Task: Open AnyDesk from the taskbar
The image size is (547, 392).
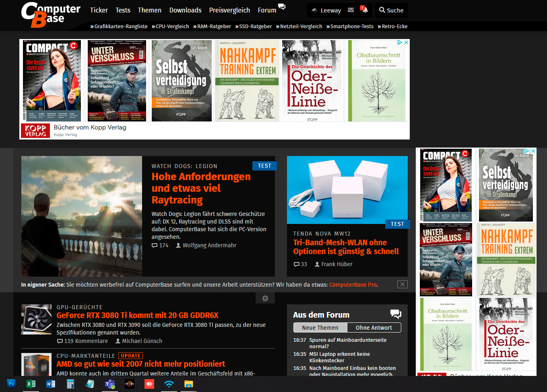Action: click(x=149, y=384)
